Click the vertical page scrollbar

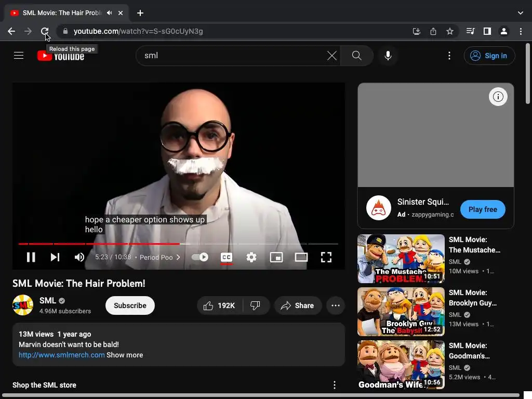point(528,73)
